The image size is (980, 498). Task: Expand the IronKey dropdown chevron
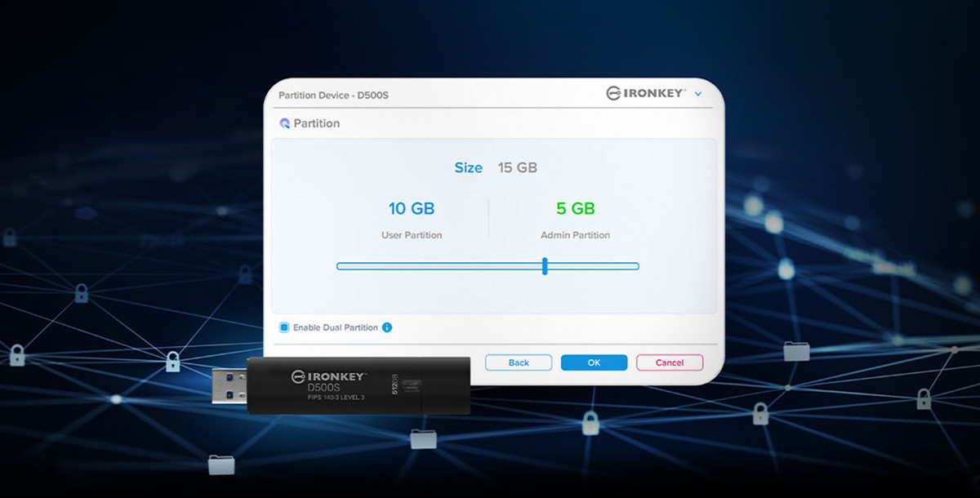697,94
